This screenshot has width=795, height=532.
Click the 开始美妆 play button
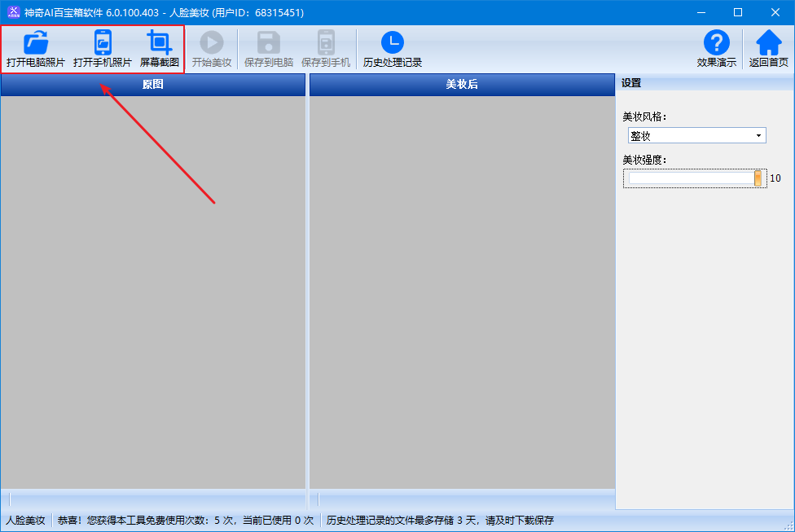[212, 49]
